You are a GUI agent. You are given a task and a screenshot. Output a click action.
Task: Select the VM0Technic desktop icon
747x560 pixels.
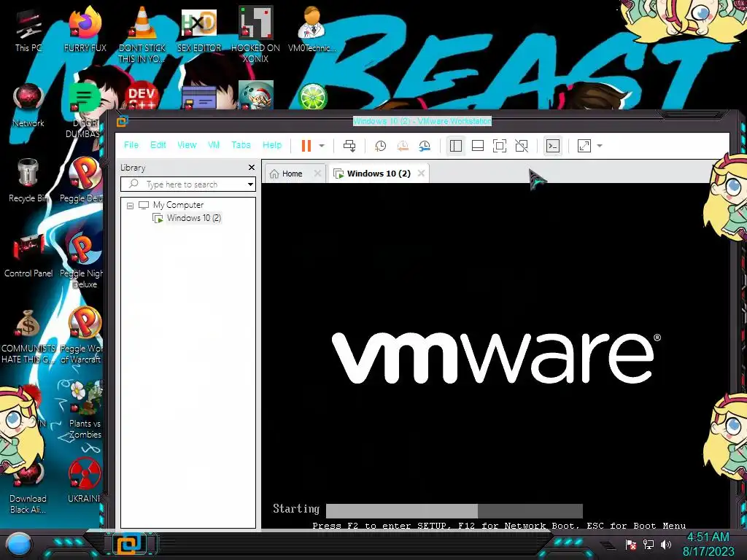[x=311, y=29]
